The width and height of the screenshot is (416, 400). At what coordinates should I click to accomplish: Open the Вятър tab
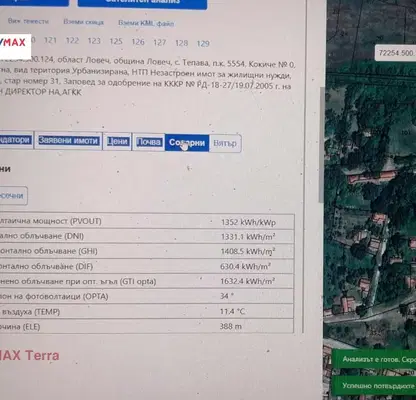point(225,144)
